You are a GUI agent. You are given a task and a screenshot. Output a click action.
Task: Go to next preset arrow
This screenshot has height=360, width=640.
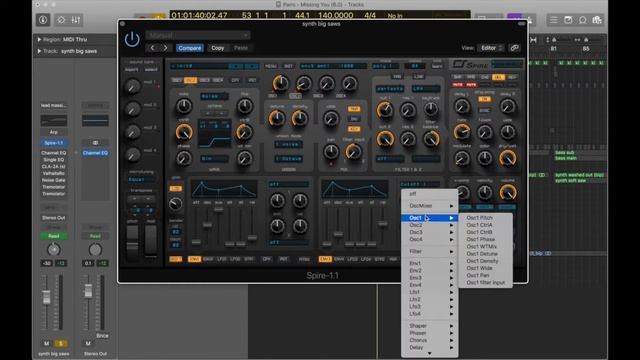pos(165,48)
